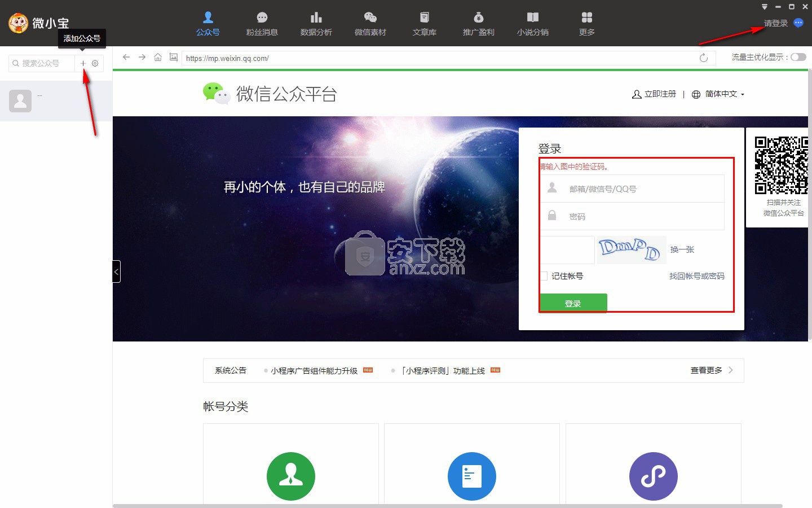Image resolution: width=812 pixels, height=508 pixels.
Task: Click 换一张 to refresh captcha
Action: (x=682, y=249)
